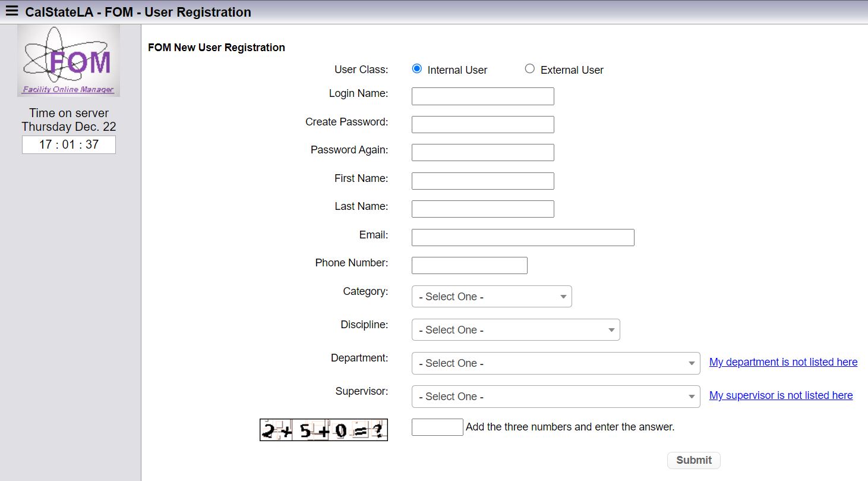868x481 pixels.
Task: Open 'My supervisor is not listed here' link
Action: pos(781,395)
